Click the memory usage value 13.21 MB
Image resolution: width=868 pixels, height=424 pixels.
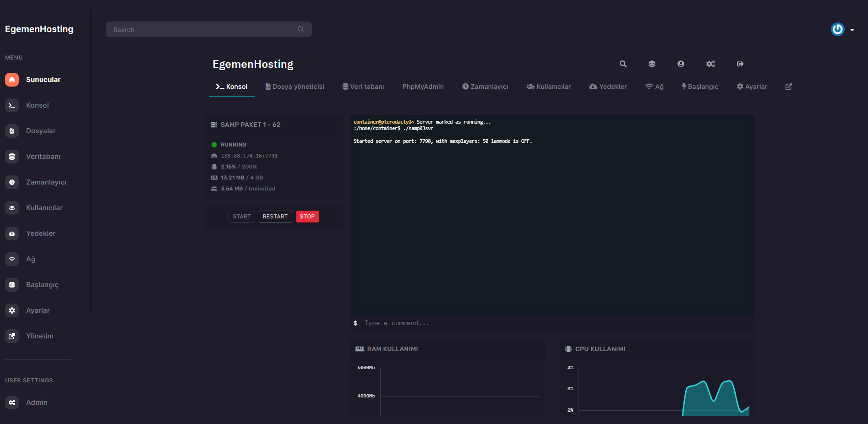[x=233, y=178]
